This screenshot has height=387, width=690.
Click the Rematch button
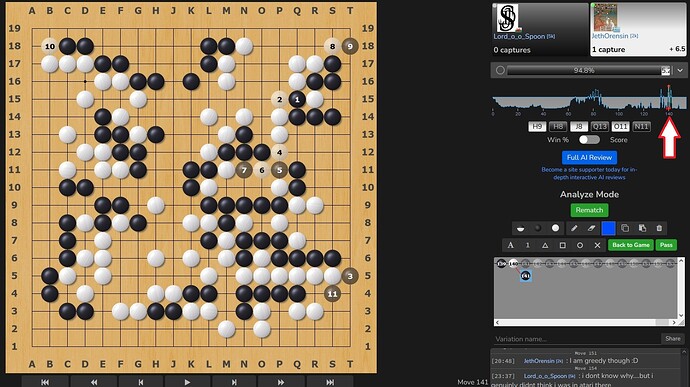pyautogui.click(x=589, y=210)
